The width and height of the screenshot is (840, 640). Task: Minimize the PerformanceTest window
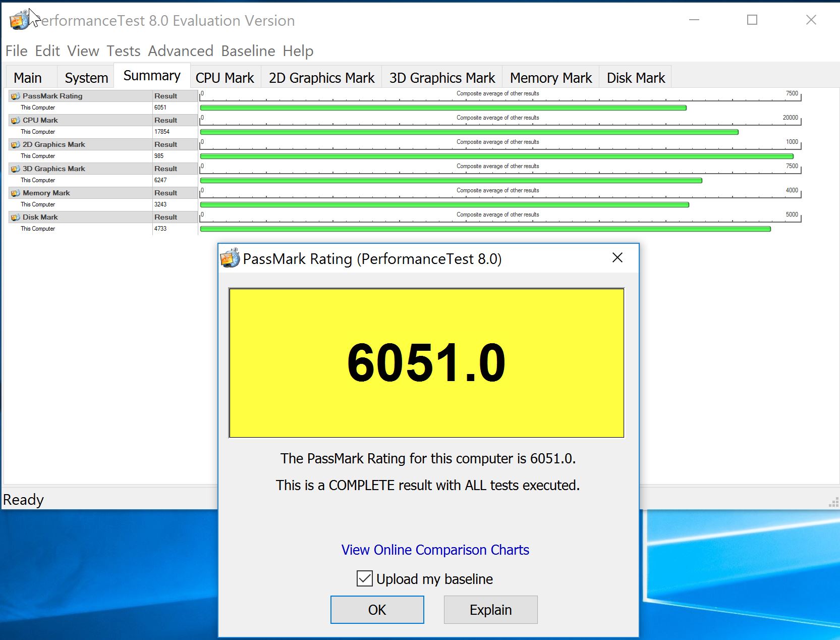click(x=694, y=20)
